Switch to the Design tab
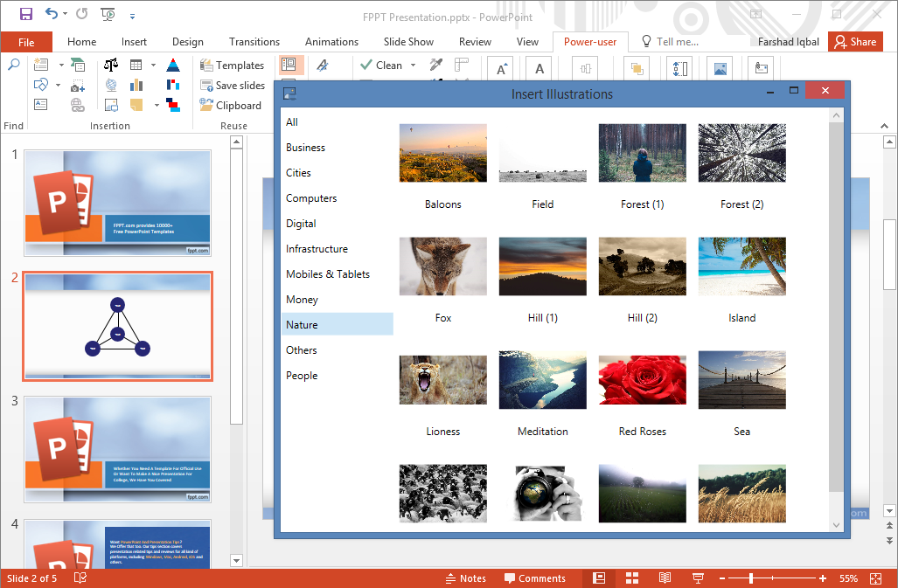 pos(186,41)
